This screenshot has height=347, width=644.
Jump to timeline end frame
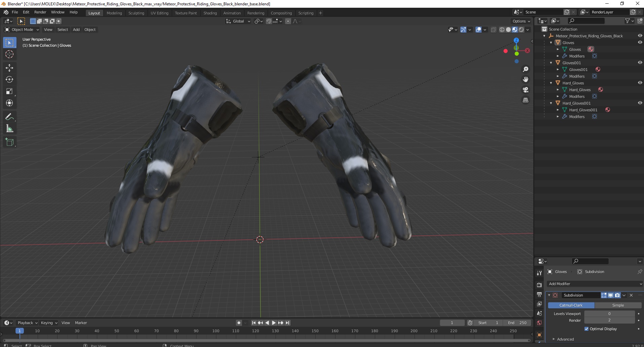click(x=287, y=323)
